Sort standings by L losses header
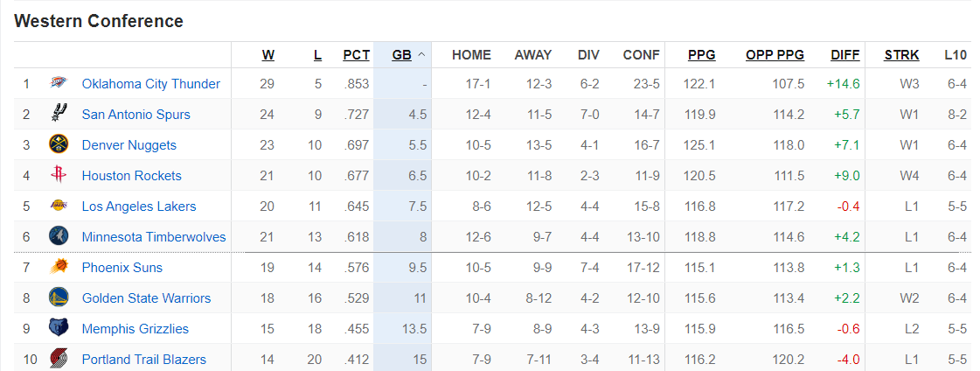980x371 pixels. pos(317,54)
